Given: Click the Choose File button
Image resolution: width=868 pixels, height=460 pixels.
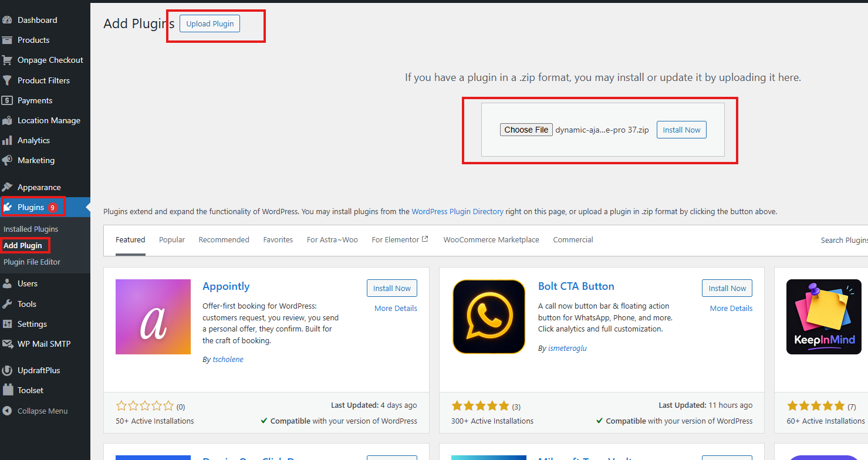Looking at the screenshot, I should [526, 130].
